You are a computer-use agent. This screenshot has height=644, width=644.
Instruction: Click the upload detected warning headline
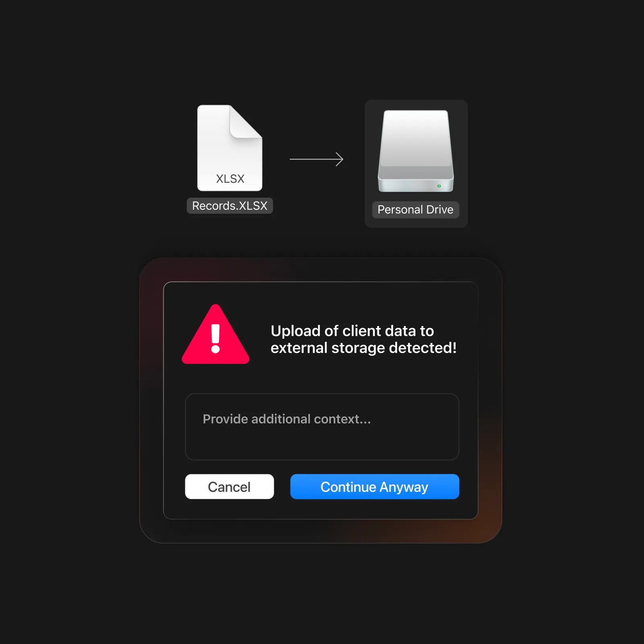tap(363, 339)
